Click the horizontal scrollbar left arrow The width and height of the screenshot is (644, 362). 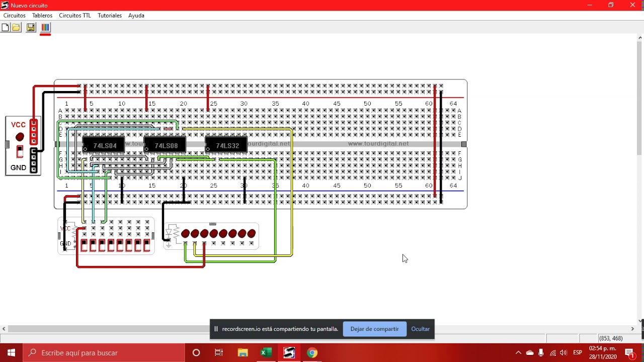(x=4, y=329)
